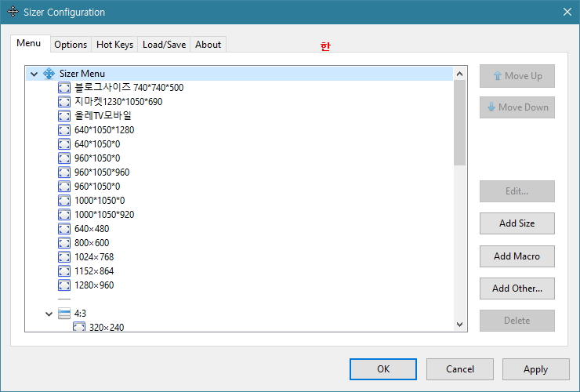Click size icon beside 640×480

(x=64, y=229)
